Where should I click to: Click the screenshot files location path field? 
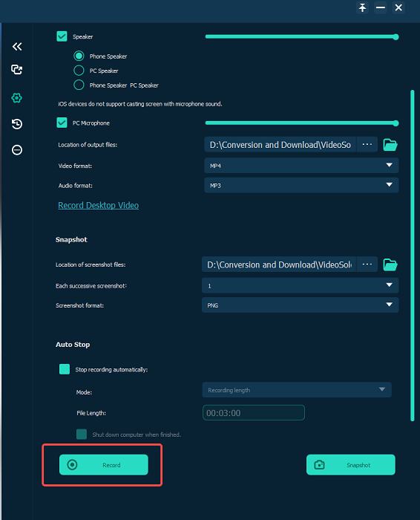279,264
